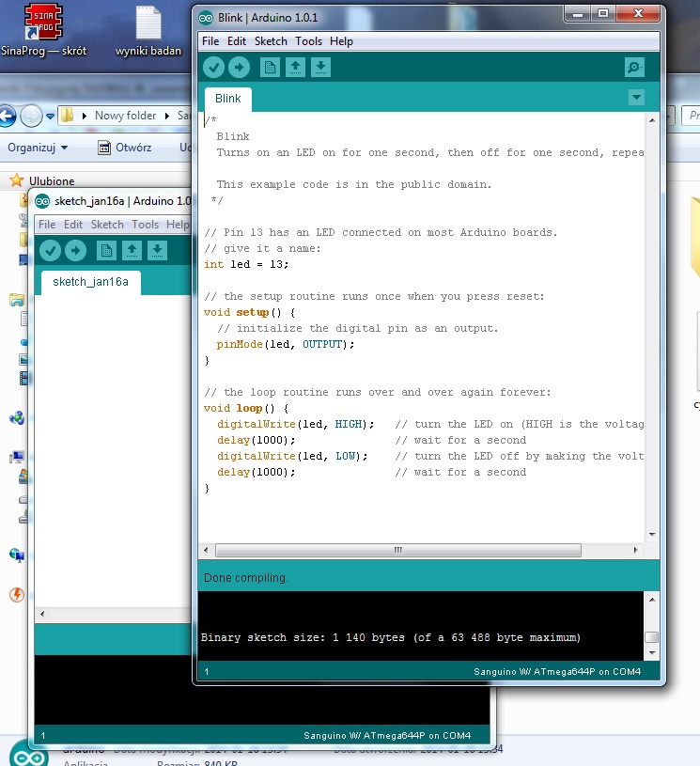Screen dimensions: 700x766
Task: Save sketch using down-arrow icon in Blink window
Action: (320, 68)
